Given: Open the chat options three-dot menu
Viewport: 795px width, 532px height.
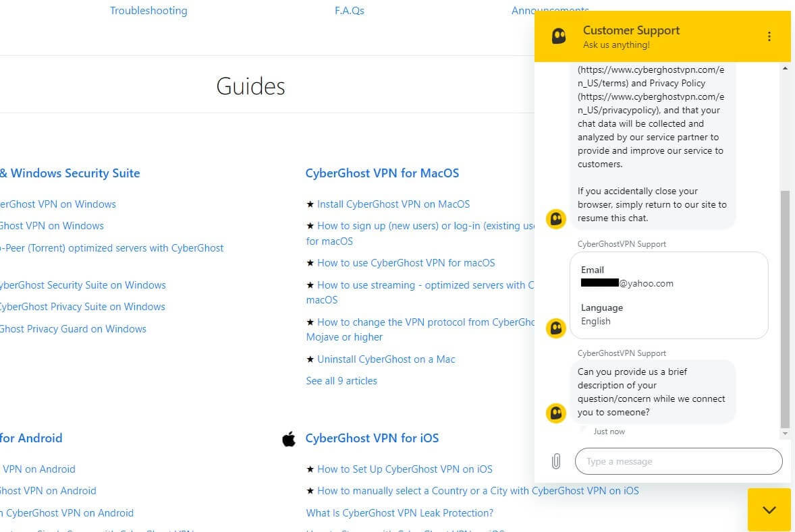Looking at the screenshot, I should pos(769,36).
